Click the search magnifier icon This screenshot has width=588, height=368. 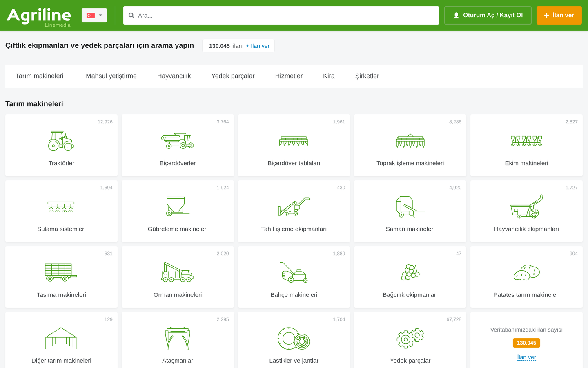131,16
